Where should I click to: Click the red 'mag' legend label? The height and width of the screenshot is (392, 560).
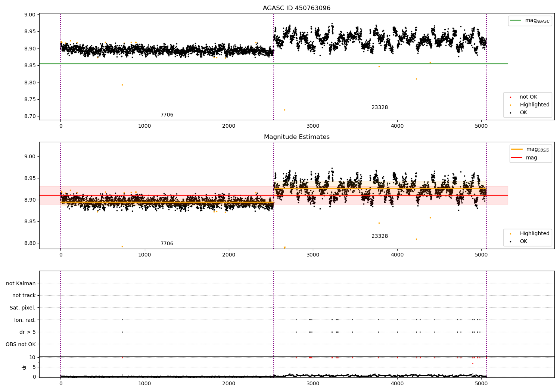[x=532, y=158]
